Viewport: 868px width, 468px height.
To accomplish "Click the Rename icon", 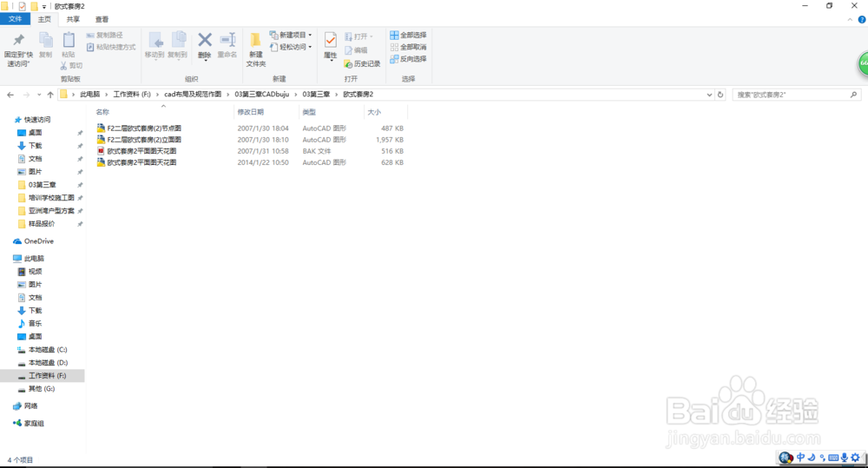I will (227, 40).
